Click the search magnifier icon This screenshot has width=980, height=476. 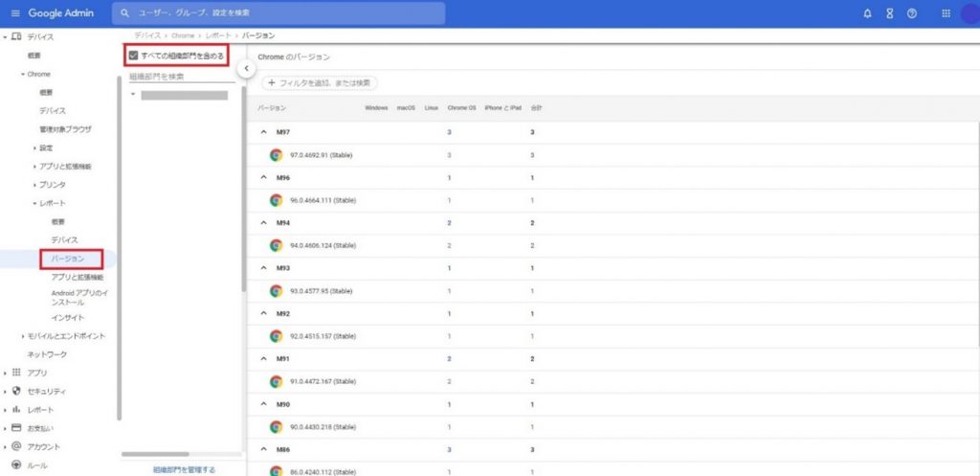(125, 13)
